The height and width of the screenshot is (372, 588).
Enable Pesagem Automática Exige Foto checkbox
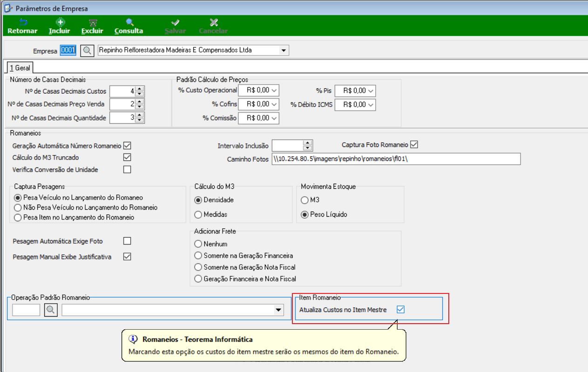[127, 241]
